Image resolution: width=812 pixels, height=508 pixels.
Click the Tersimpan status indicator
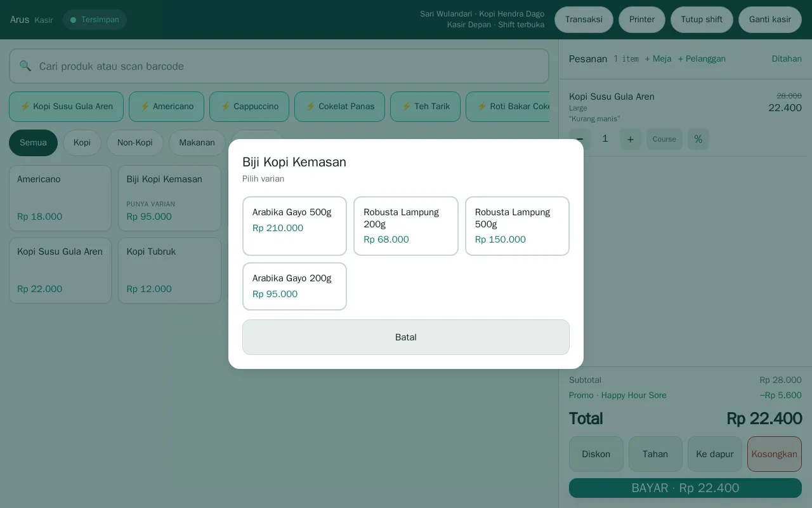pyautogui.click(x=95, y=20)
